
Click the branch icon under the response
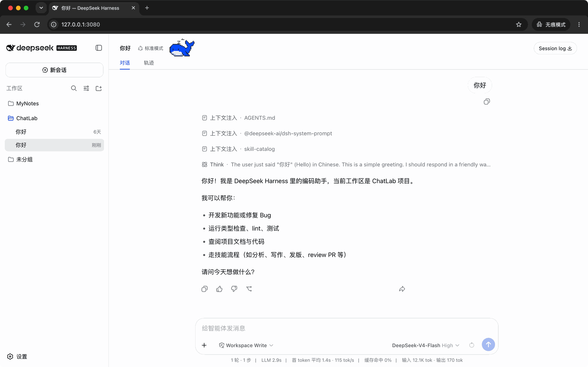click(x=249, y=289)
